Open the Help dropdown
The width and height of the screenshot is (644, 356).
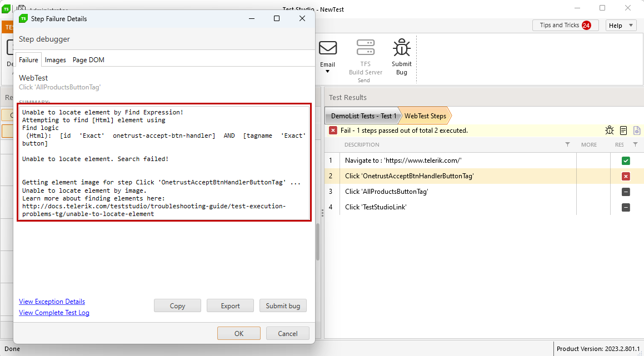(621, 26)
